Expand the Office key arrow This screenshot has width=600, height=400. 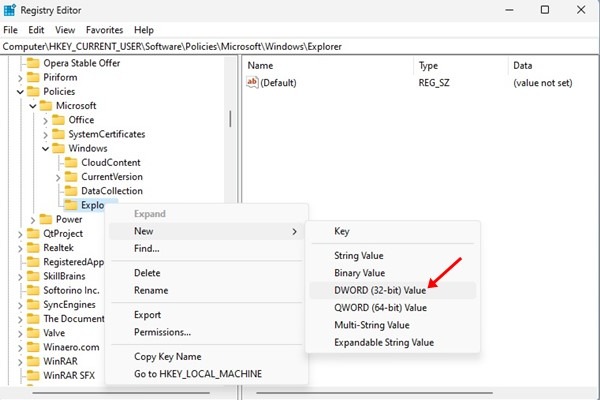45,120
